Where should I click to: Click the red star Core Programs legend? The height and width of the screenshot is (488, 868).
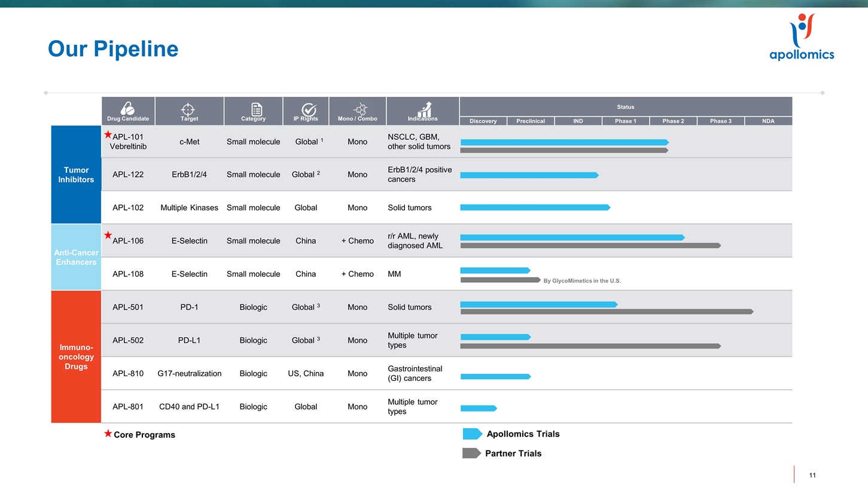coord(108,434)
